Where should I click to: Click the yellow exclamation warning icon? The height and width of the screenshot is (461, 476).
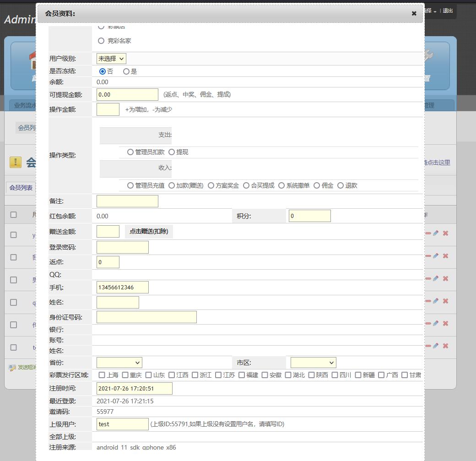coord(16,162)
